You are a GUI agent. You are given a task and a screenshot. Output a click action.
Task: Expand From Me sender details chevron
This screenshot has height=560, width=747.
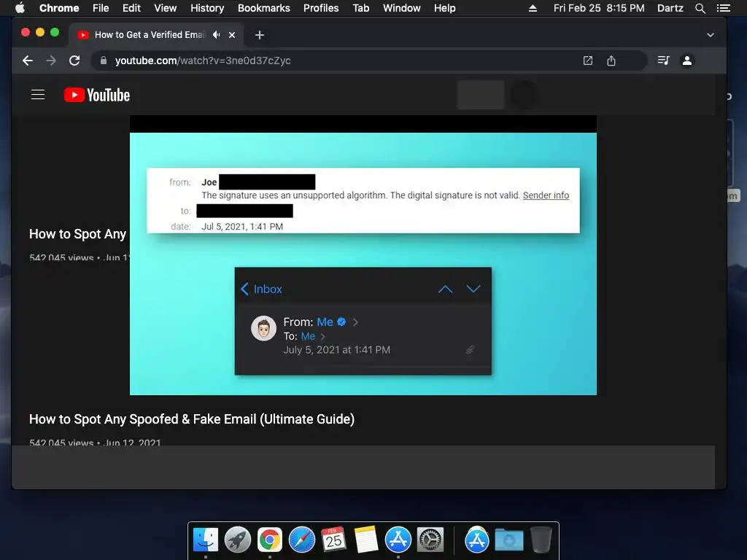355,322
